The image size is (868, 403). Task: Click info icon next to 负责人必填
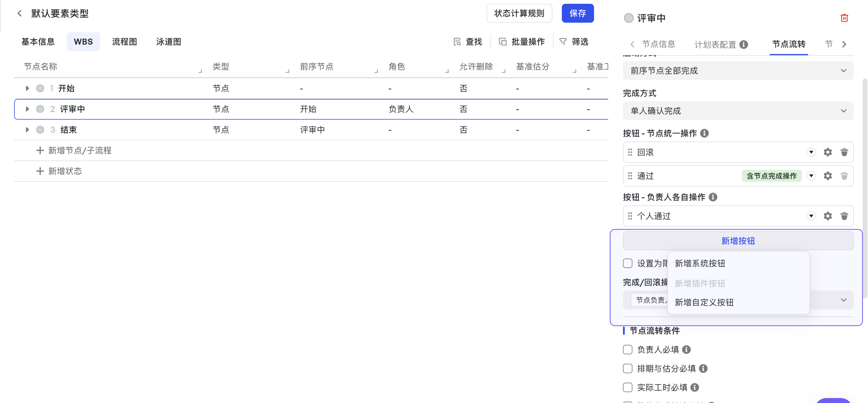pos(686,349)
